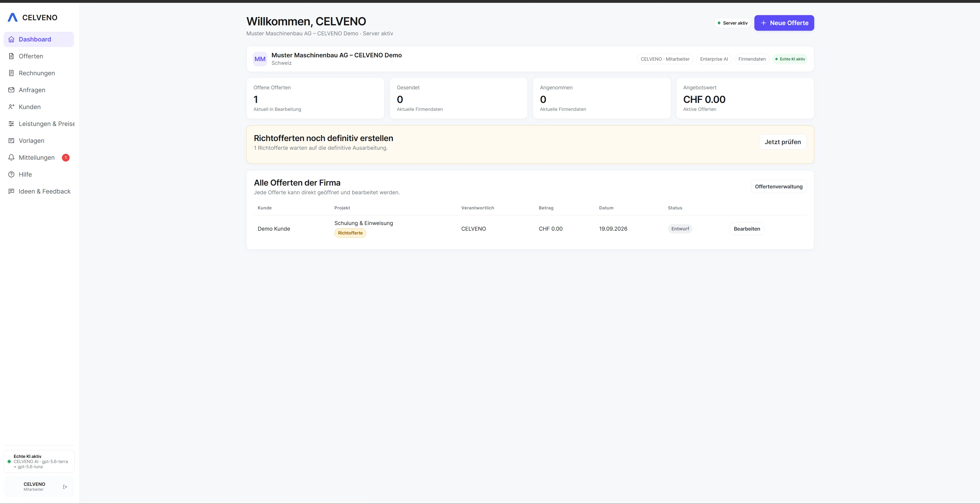Click the Jetzt prüfen button
This screenshot has height=504, width=980.
tap(783, 142)
